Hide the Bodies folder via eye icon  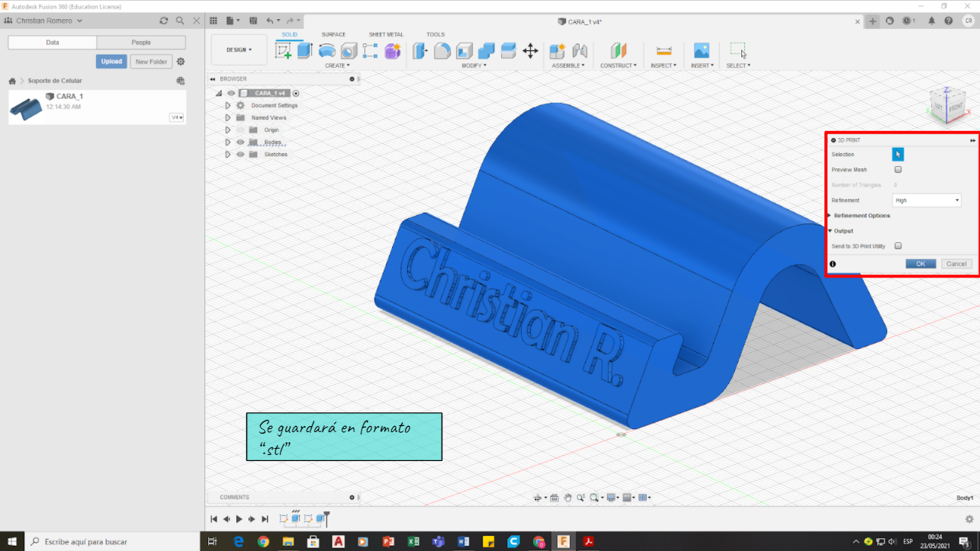[x=240, y=143]
